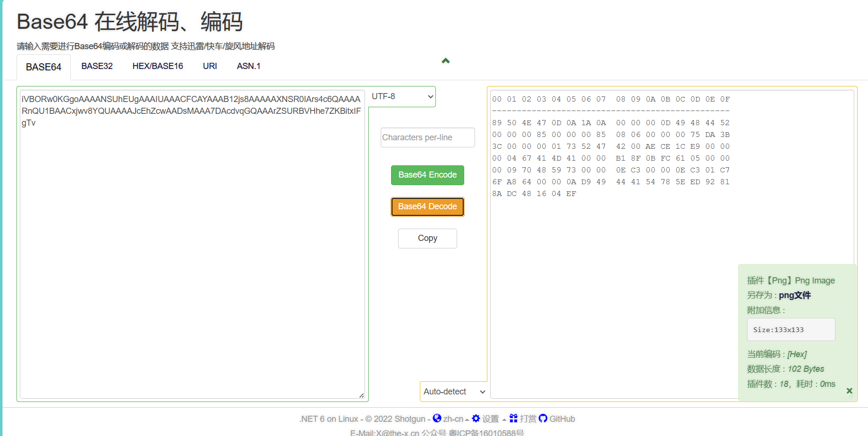This screenshot has height=436, width=868.
Task: Click the [Hex] current encoding value
Action: [797, 354]
